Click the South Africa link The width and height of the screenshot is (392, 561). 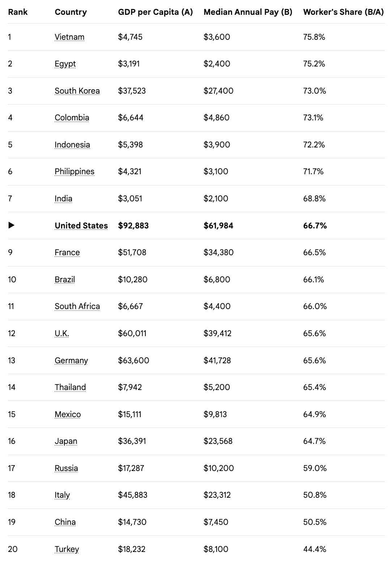pos(77,306)
